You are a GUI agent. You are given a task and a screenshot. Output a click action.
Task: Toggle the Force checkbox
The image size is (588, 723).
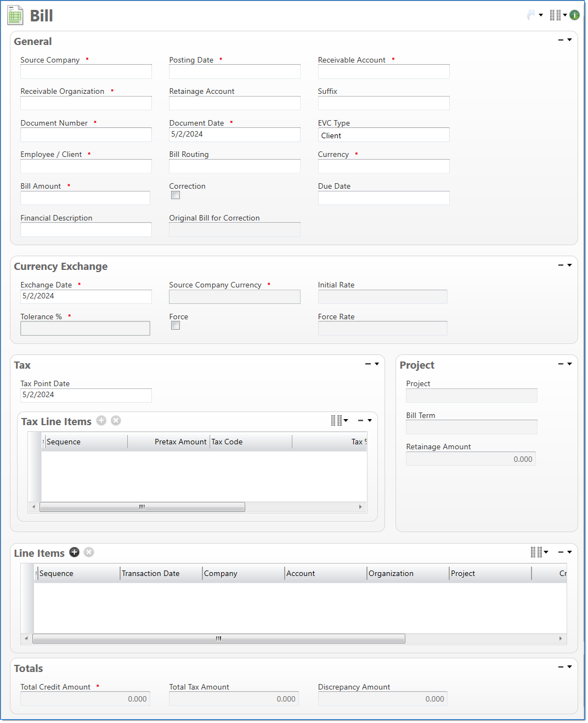pyautogui.click(x=176, y=326)
